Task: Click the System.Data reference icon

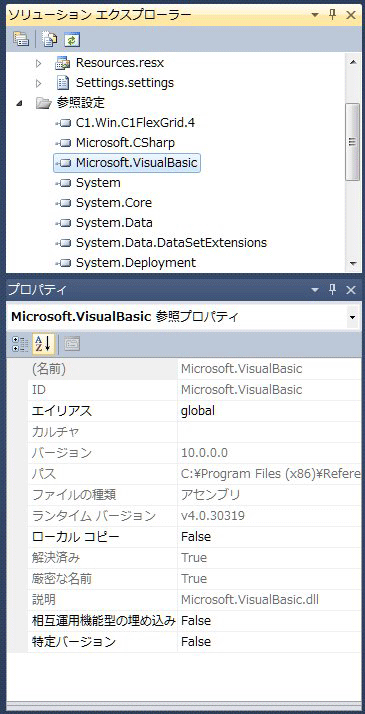Action: [x=63, y=224]
